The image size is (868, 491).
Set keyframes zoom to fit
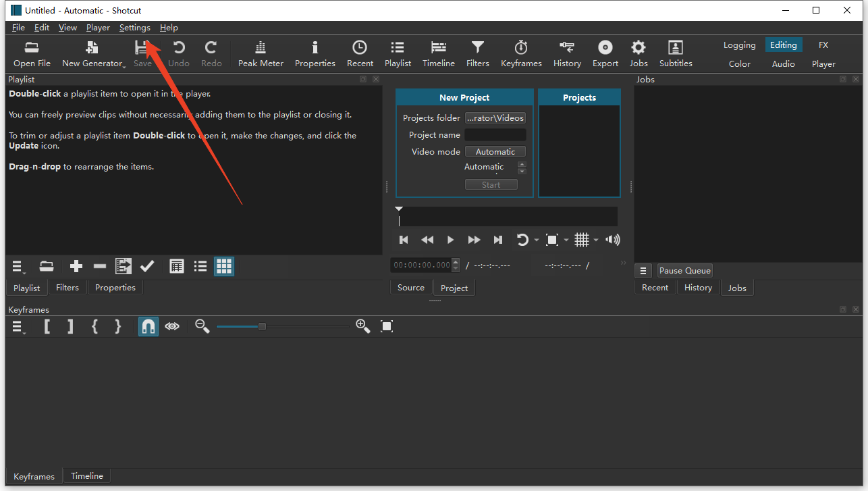pyautogui.click(x=387, y=326)
